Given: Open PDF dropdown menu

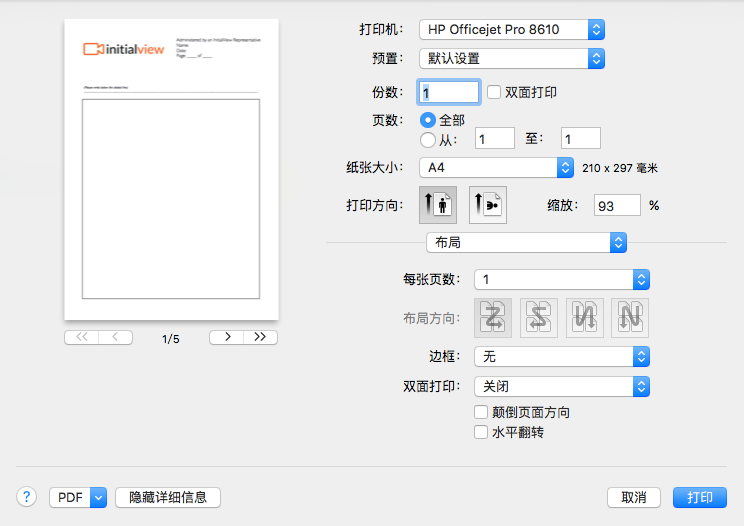Looking at the screenshot, I should click(78, 497).
